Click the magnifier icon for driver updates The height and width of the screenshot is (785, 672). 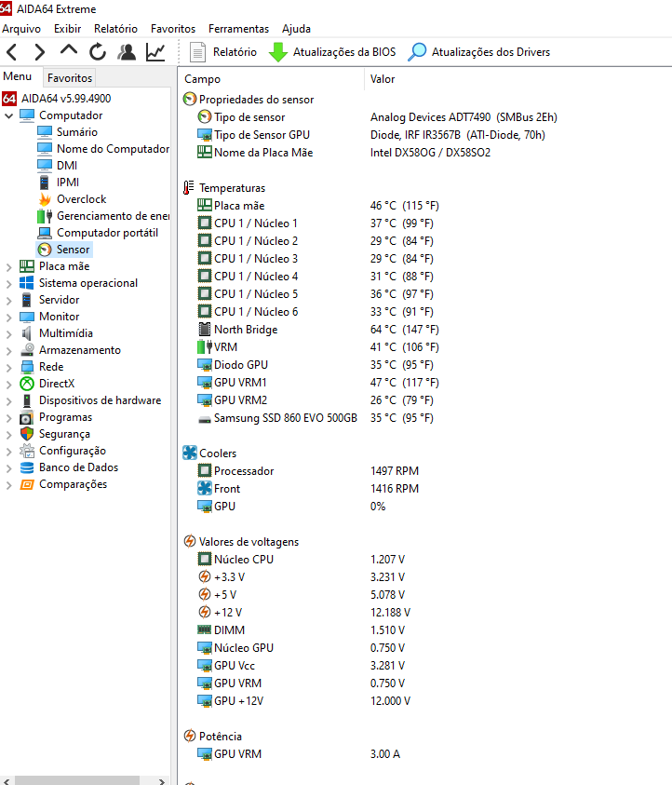(417, 51)
